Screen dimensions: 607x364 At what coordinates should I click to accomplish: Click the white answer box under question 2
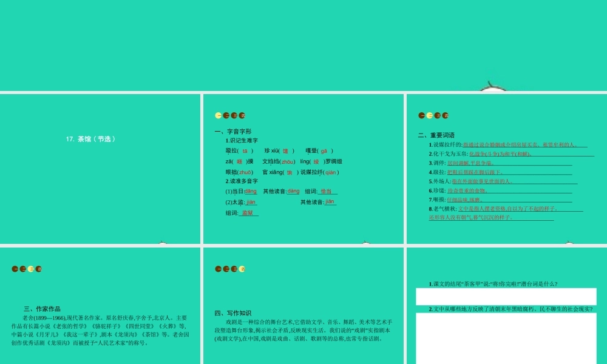coord(506,339)
